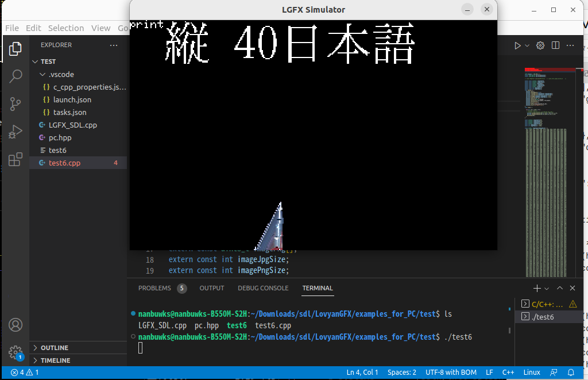Screen dimensions: 588x380
Task: Open the File menu
Action: pos(12,28)
